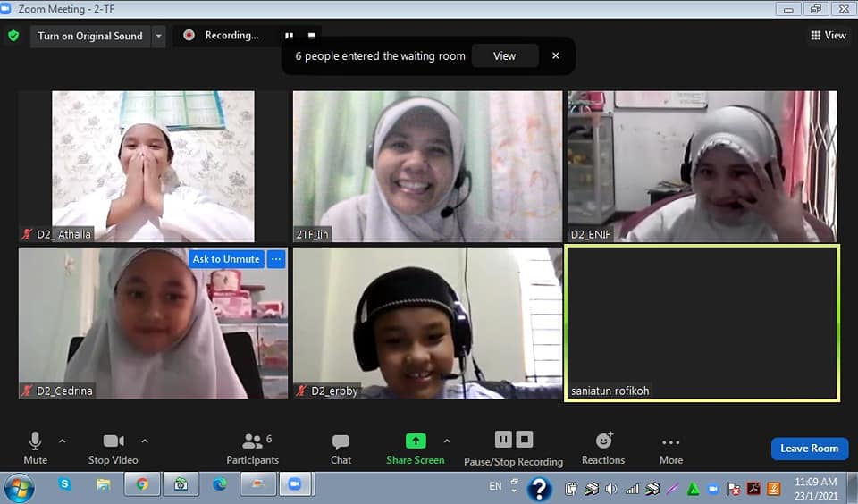Click View in the waiting room notification

pos(504,55)
